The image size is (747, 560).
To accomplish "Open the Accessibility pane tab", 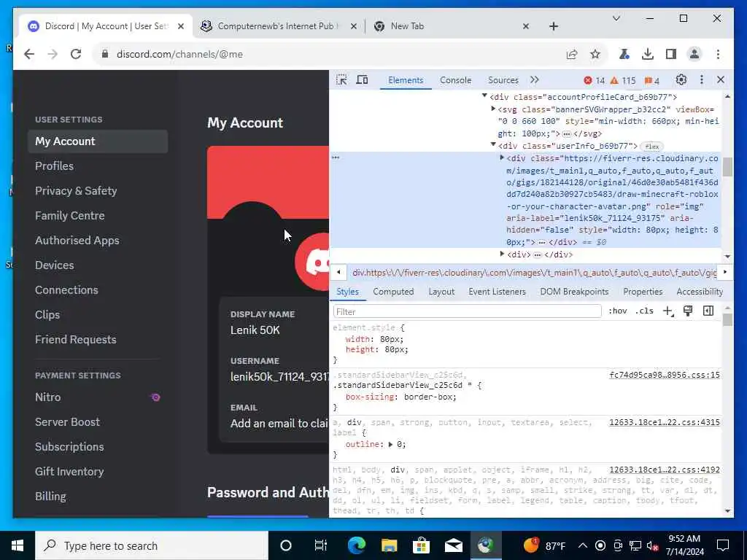I will (x=700, y=292).
